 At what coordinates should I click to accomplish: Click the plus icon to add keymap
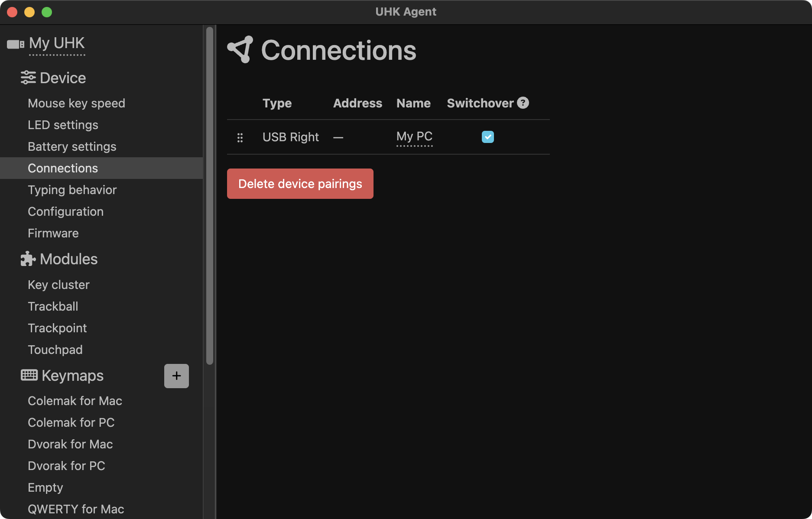coord(176,376)
